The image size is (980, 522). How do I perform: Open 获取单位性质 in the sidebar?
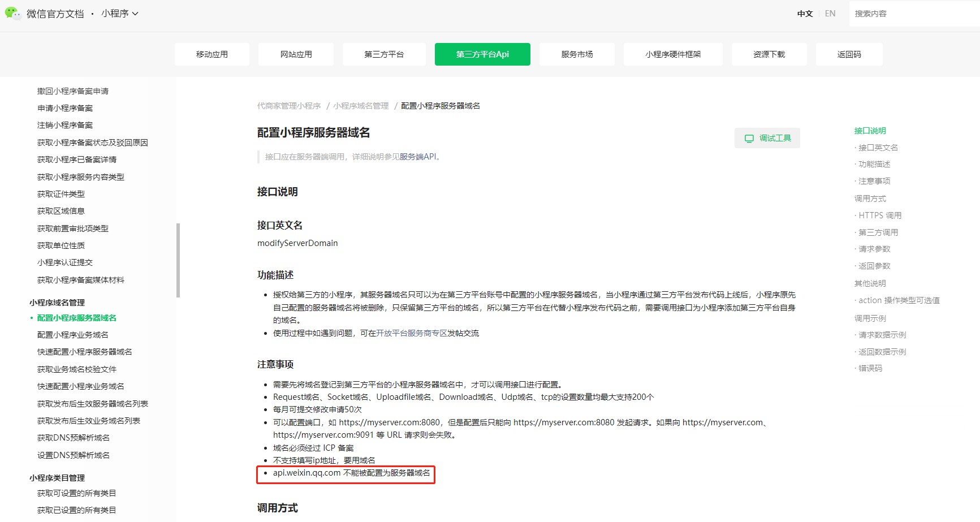61,245
